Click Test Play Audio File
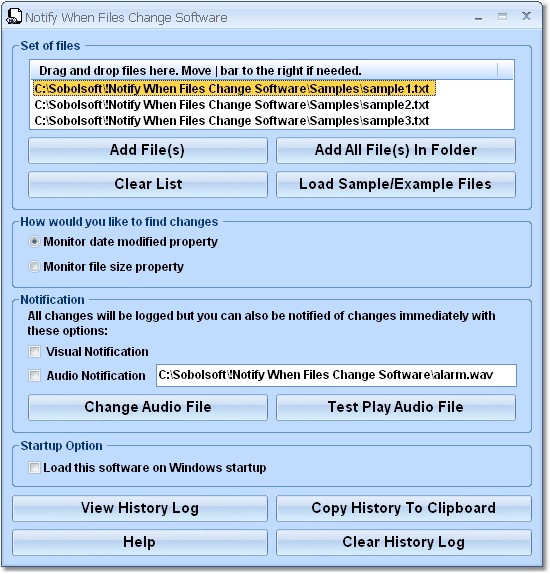550x574 pixels. (x=396, y=407)
